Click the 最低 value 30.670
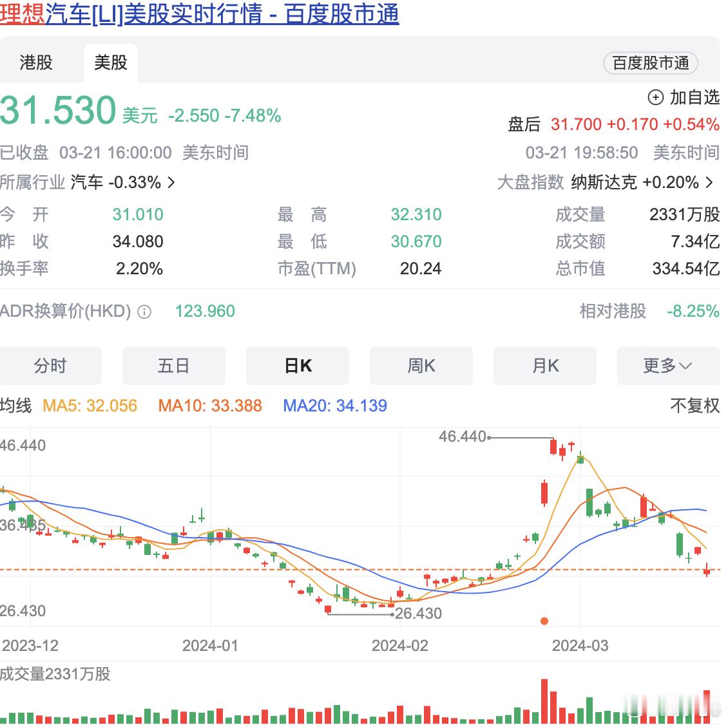The image size is (728, 725). (x=416, y=241)
